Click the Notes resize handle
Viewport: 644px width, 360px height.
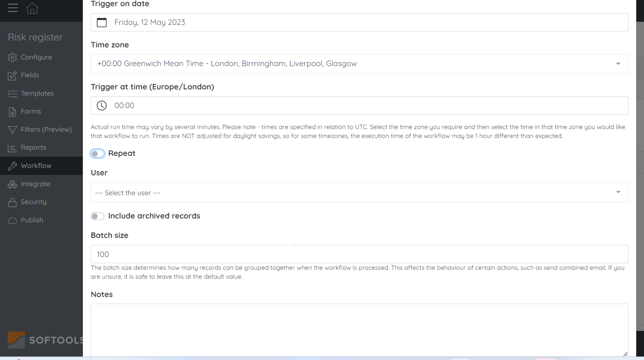[625, 354]
